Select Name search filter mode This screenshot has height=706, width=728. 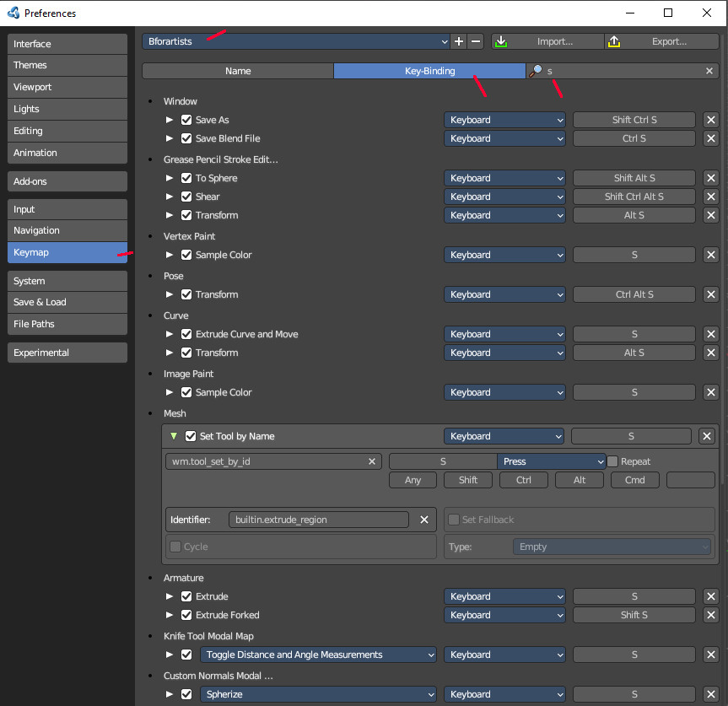point(238,71)
